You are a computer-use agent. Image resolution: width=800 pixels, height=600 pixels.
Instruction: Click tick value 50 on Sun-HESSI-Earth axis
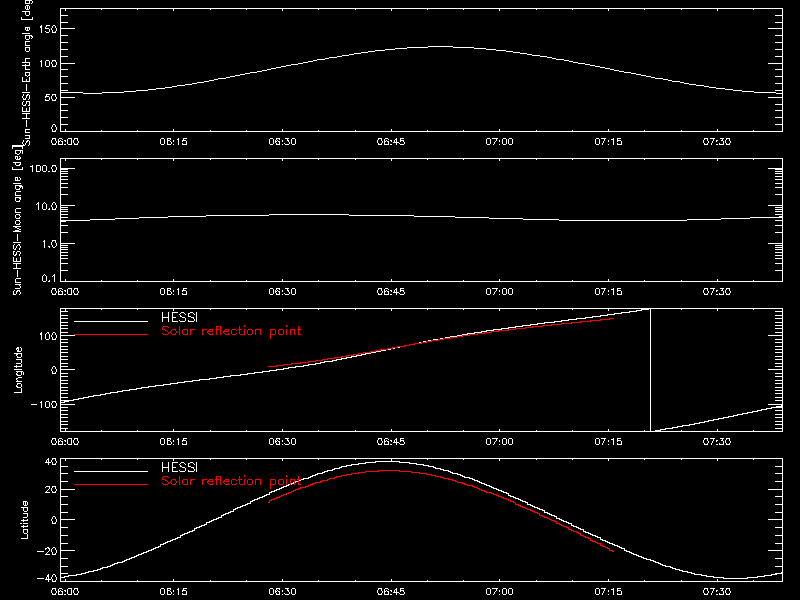(51, 97)
